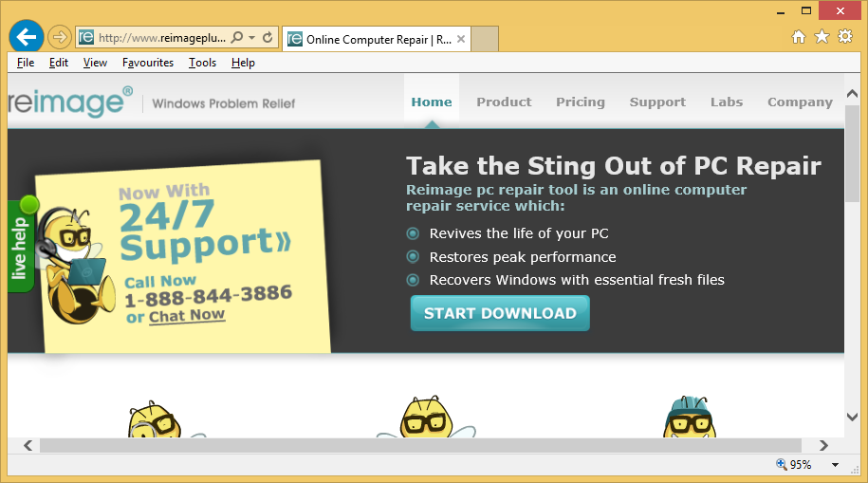Click the vertical scrollbar up arrow
Image resolution: width=868 pixels, height=483 pixels.
853,94
